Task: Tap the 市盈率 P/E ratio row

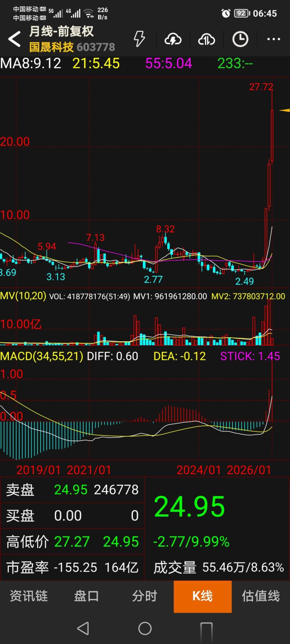Action: coord(72,568)
